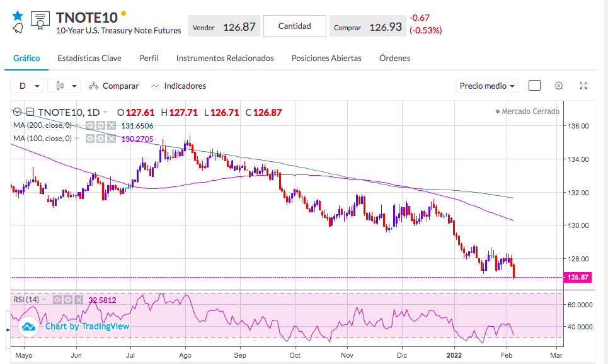Open the D timeframe dropdown
This screenshot has height=364, width=608.
pos(26,86)
